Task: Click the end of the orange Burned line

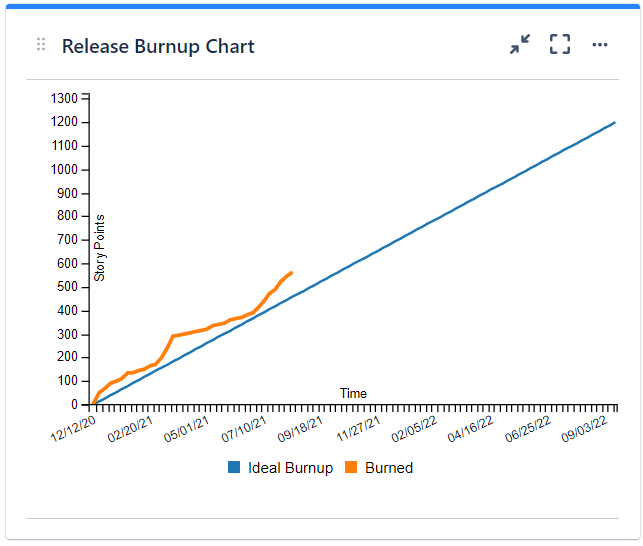Action: point(291,273)
